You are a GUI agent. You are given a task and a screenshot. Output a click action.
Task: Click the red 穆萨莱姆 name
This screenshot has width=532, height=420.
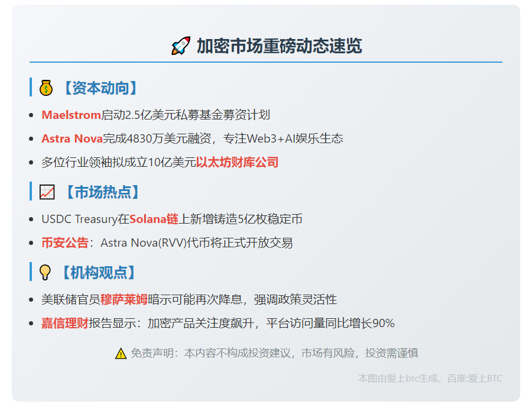[124, 299]
